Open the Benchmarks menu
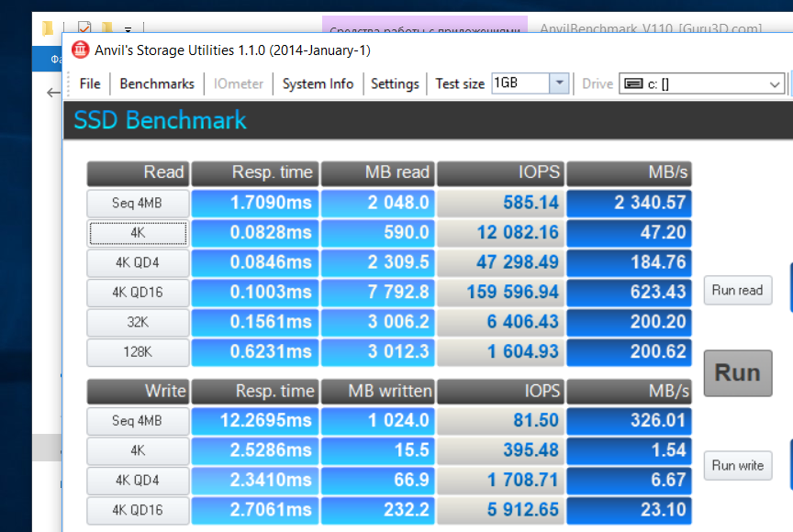This screenshot has height=532, width=793. coord(157,83)
